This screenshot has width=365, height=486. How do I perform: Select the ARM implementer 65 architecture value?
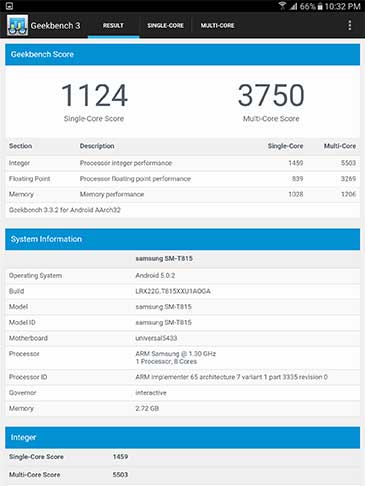point(231,377)
